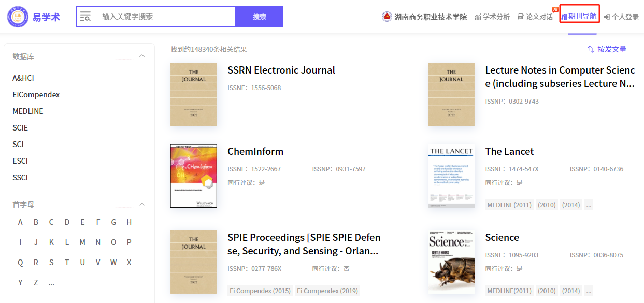Select letter M in the alphabet filter
The width and height of the screenshot is (644, 303).
click(82, 242)
